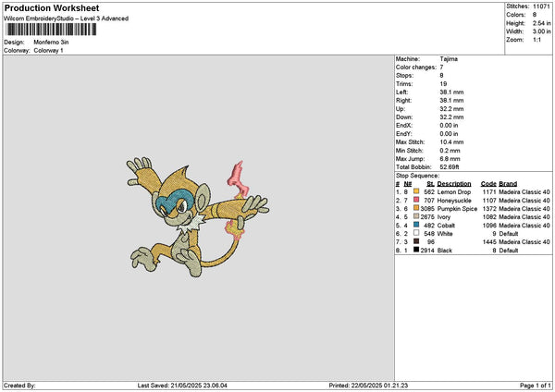Image resolution: width=555 pixels, height=392 pixels.
Task: Click the Monferno embroidery design preview
Action: click(198, 218)
